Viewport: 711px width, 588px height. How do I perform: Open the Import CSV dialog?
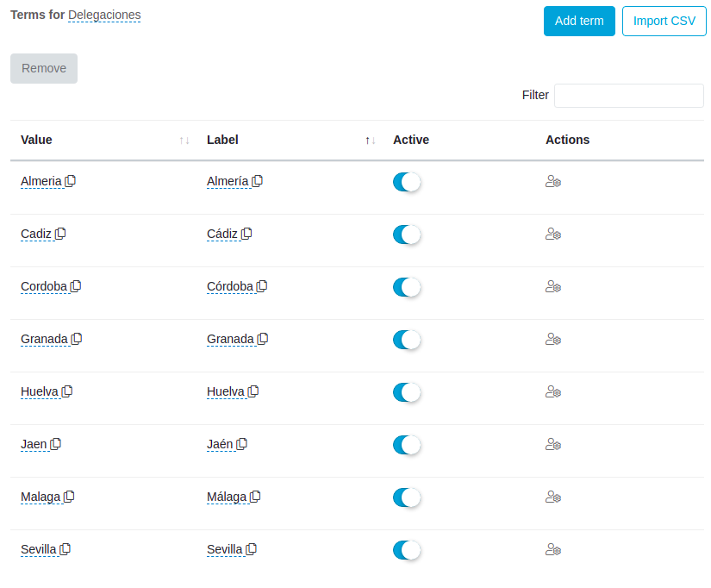tap(664, 21)
